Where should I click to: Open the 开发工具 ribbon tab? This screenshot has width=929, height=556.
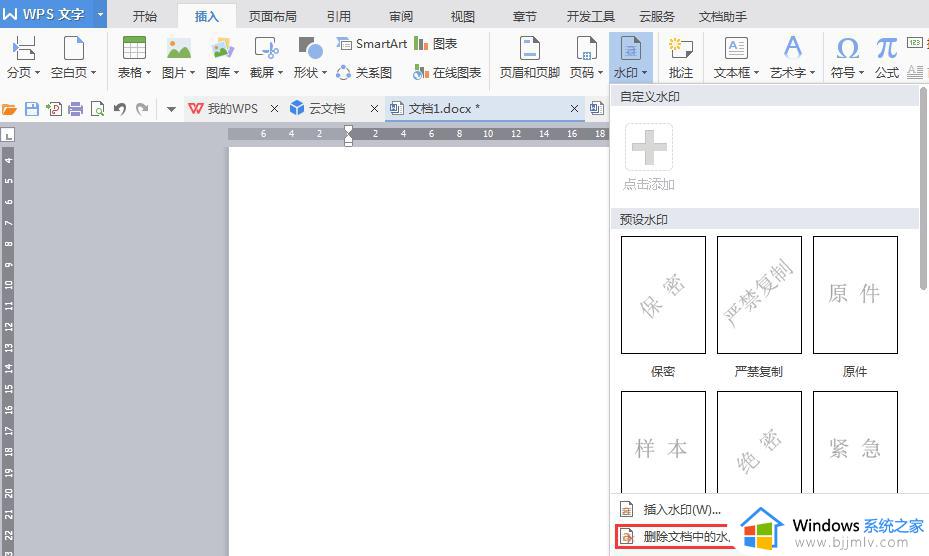(x=591, y=17)
